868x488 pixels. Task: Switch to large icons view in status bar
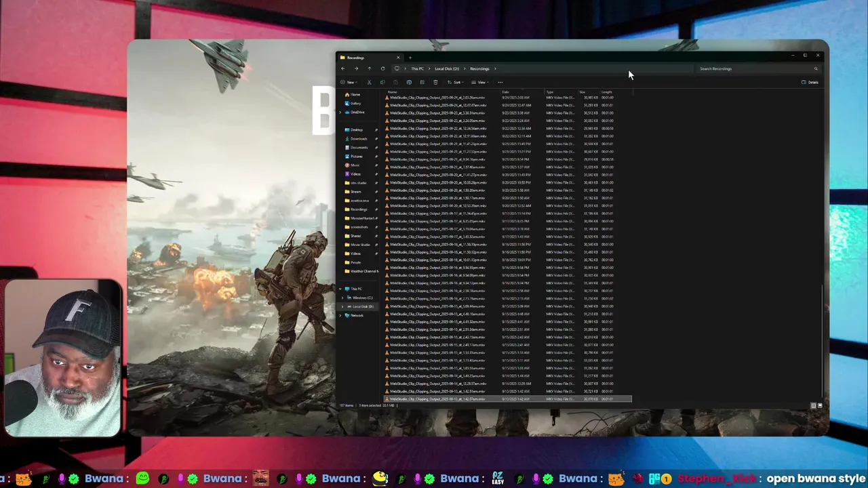click(x=820, y=405)
